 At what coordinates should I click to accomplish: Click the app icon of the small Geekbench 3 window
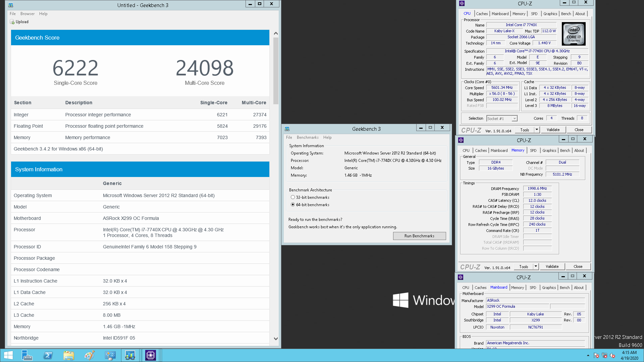point(287,129)
